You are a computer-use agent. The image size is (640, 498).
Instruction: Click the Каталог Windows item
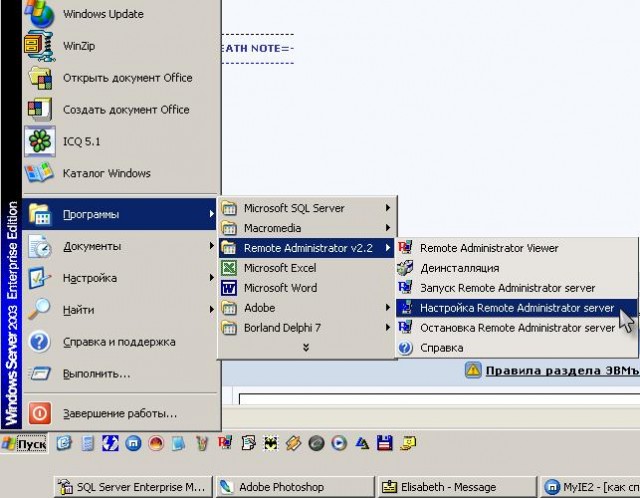(x=106, y=173)
